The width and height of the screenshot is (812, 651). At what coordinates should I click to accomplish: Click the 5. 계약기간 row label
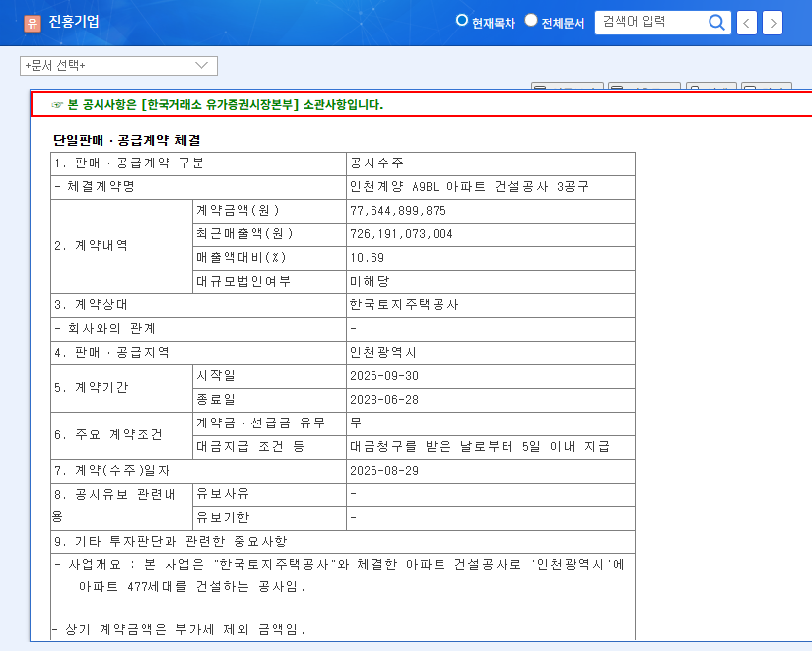91,388
